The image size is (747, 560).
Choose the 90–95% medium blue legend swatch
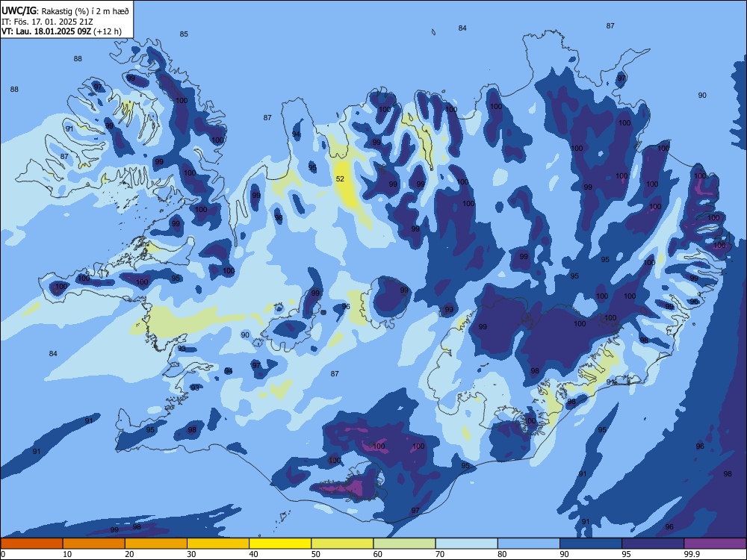(591, 544)
